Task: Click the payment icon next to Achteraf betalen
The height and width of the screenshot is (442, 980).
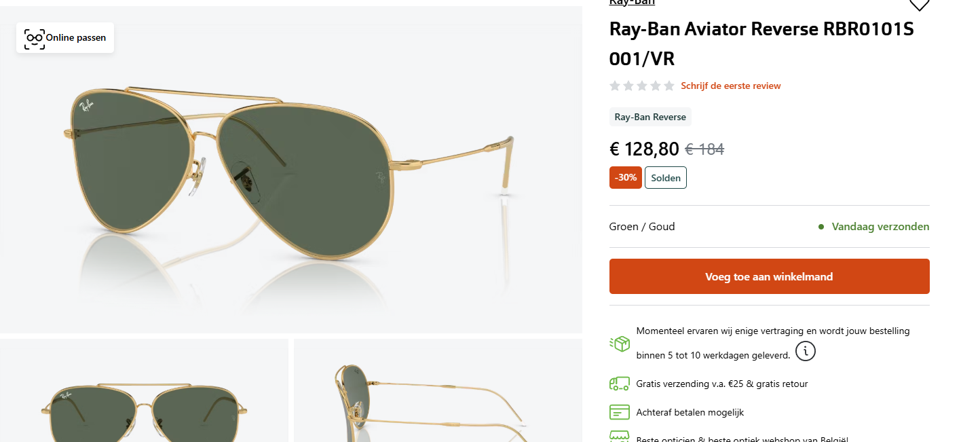Action: [618, 412]
